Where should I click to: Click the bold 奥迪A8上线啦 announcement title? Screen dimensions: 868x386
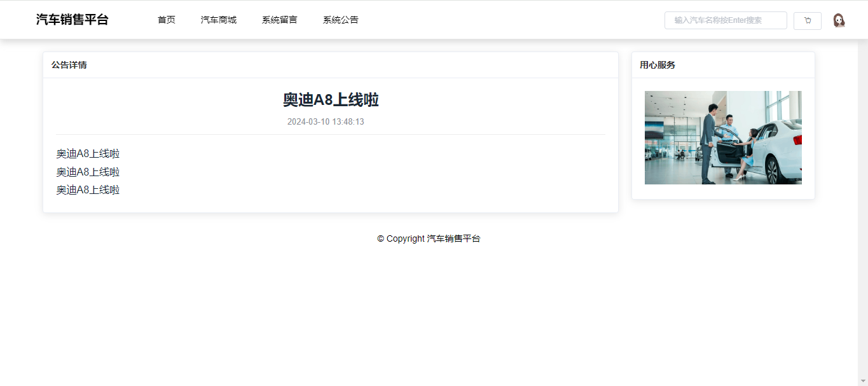click(x=331, y=100)
